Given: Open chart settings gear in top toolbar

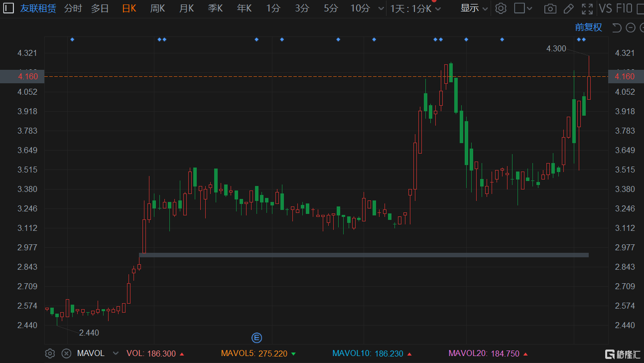Looking at the screenshot, I should (x=501, y=8).
